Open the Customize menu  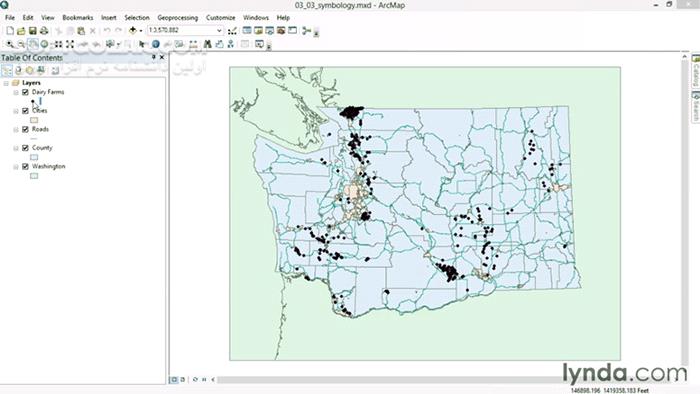pyautogui.click(x=221, y=17)
